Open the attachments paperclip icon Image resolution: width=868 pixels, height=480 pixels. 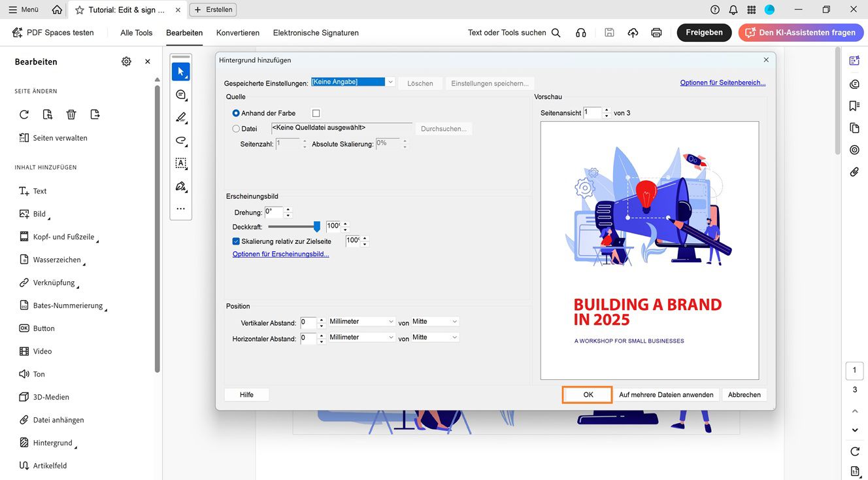854,172
